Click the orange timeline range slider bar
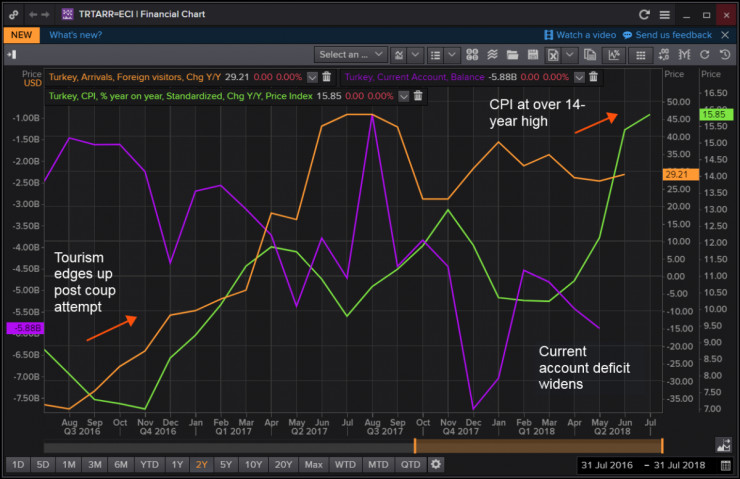This screenshot has height=479, width=740. point(537,446)
